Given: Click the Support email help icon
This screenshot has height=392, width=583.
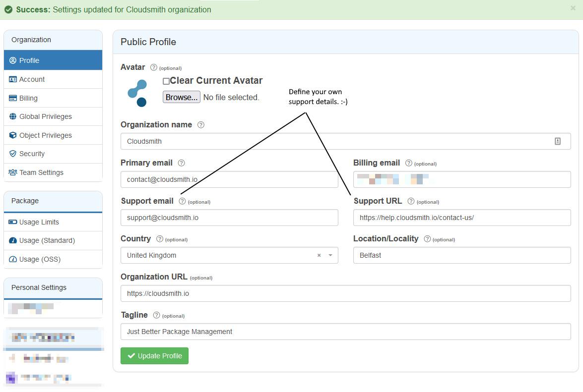Looking at the screenshot, I should (x=182, y=201).
